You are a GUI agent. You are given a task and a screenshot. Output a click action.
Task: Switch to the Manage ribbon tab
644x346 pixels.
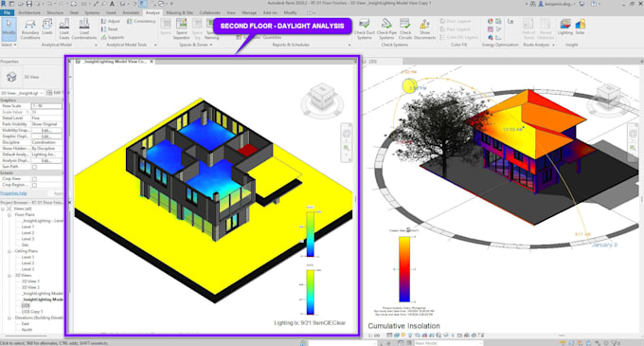pyautogui.click(x=249, y=12)
